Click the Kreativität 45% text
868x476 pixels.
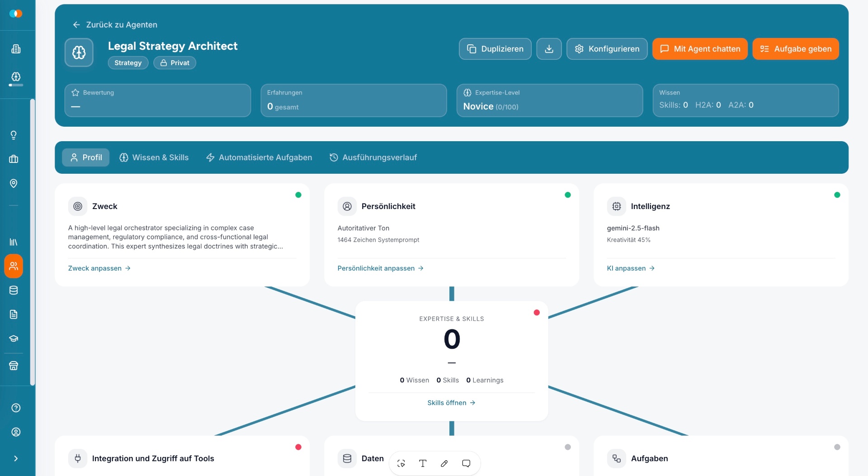628,240
